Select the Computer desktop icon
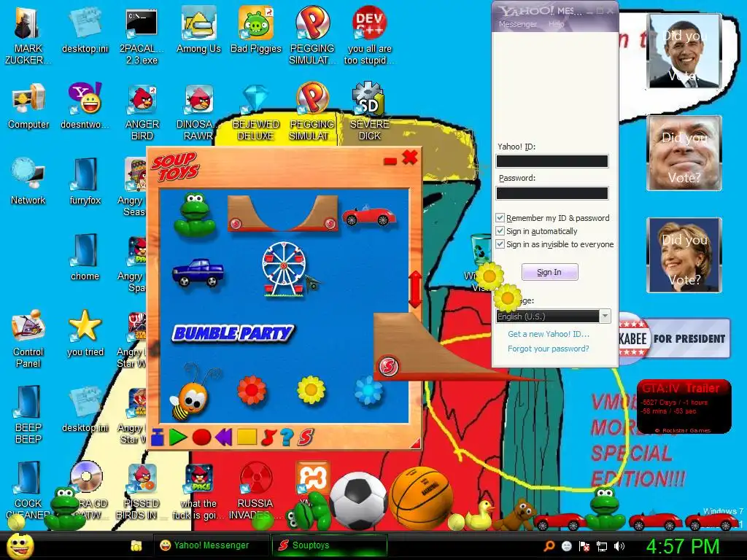 28,106
